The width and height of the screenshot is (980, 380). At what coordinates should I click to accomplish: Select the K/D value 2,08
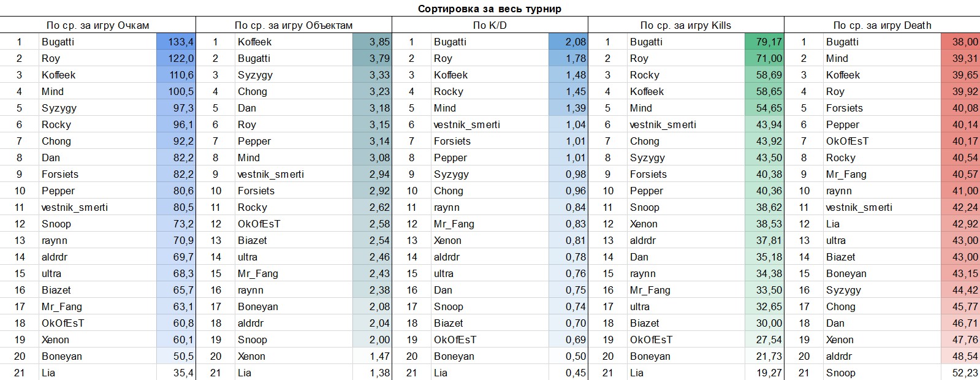tap(568, 42)
